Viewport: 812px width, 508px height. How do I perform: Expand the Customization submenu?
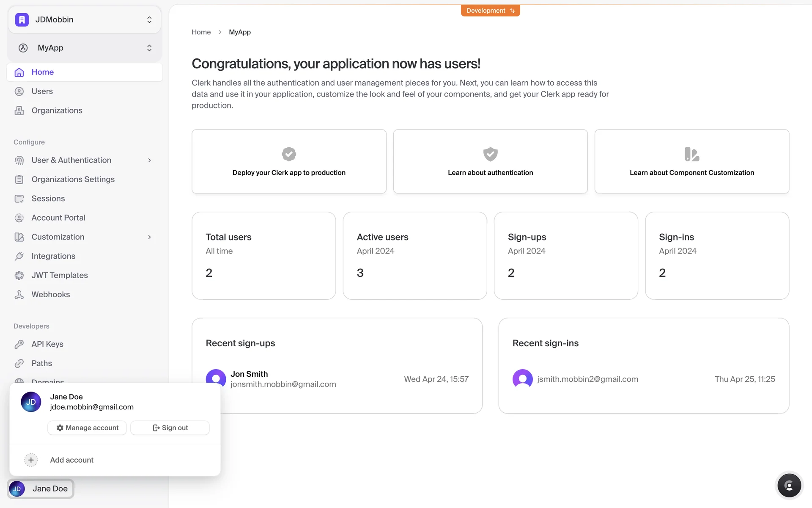tap(149, 237)
